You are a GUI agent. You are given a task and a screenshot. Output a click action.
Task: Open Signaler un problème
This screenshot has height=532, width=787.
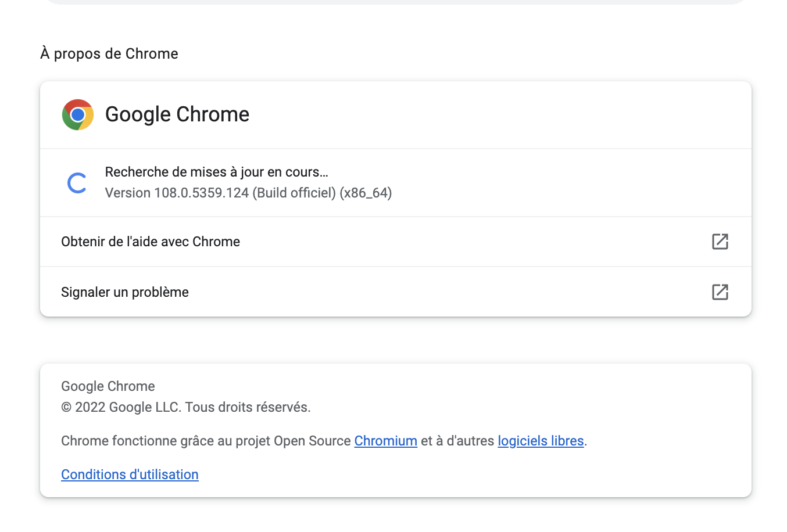tap(124, 292)
